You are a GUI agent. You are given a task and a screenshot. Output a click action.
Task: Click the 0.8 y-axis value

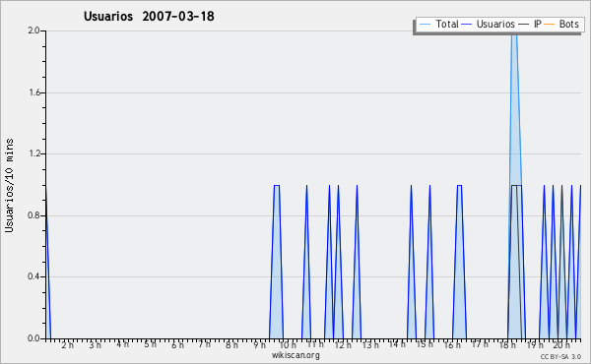33,215
